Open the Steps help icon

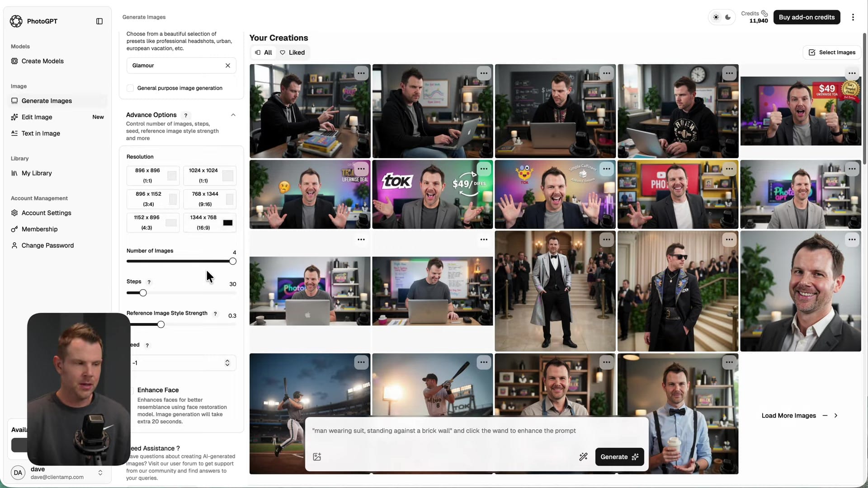point(149,282)
